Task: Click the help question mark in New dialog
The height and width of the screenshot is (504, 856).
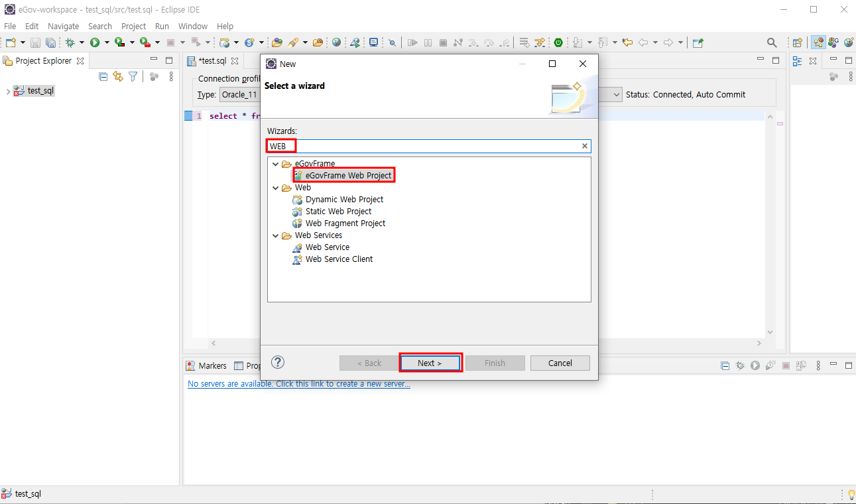Action: tap(278, 362)
